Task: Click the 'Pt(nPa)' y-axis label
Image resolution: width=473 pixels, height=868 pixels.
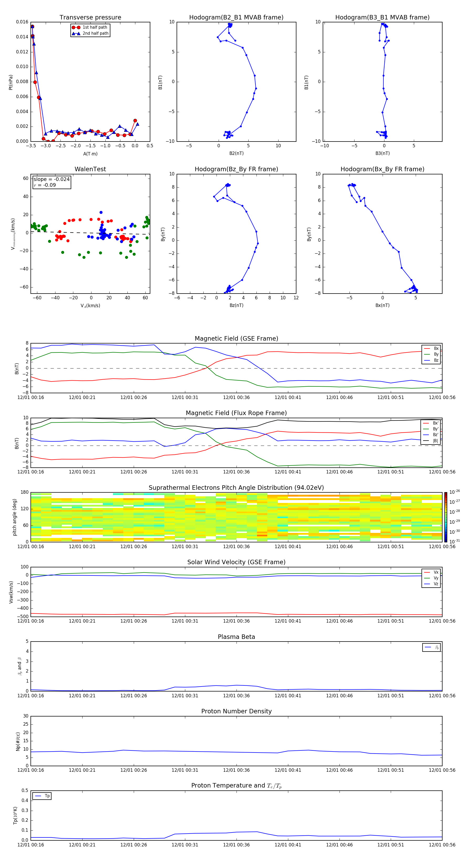Action: click(11, 82)
